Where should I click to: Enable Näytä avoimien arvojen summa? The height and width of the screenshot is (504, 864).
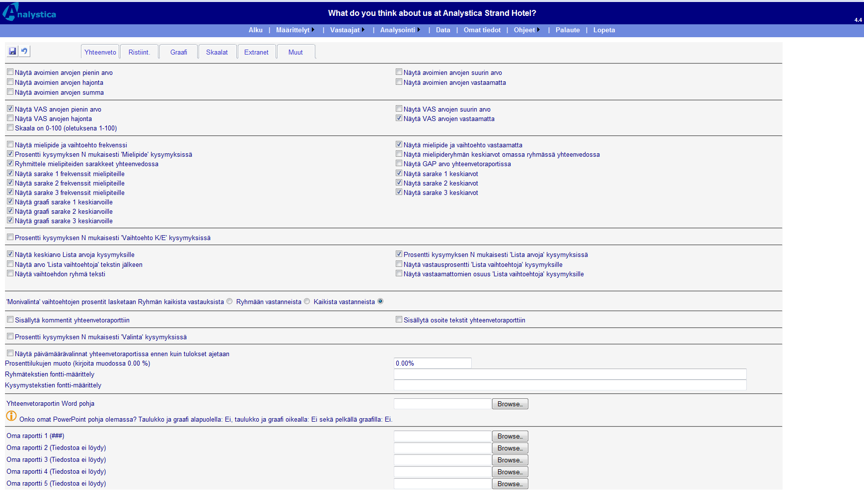(10, 92)
